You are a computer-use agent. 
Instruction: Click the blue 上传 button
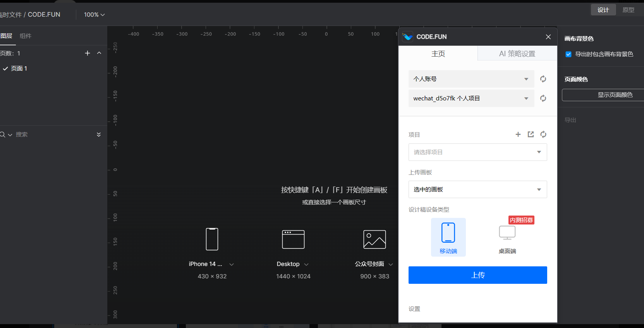478,275
